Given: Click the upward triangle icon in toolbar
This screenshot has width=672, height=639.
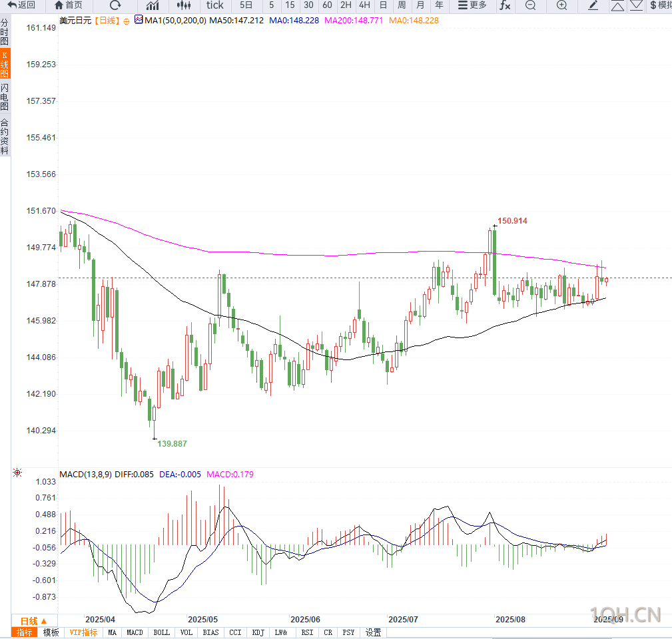Looking at the screenshot, I should click(x=617, y=5).
